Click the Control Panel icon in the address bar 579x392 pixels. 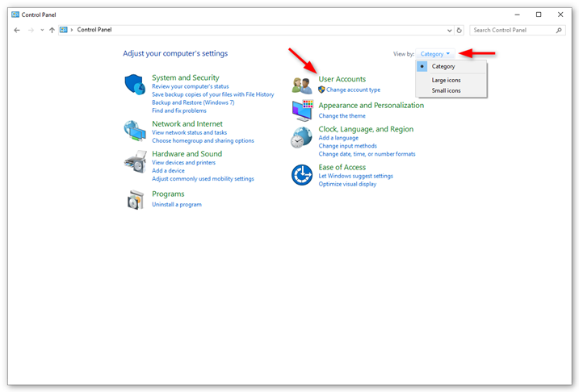point(64,30)
